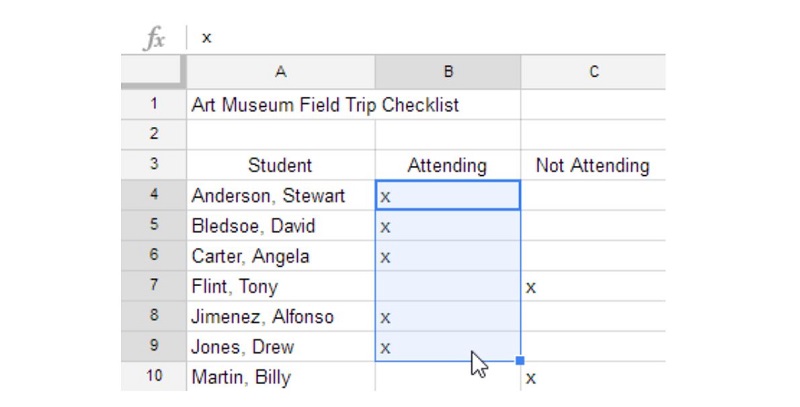Click the Not Attending header cell
Image resolution: width=800 pixels, height=407 pixels.
[x=593, y=165]
